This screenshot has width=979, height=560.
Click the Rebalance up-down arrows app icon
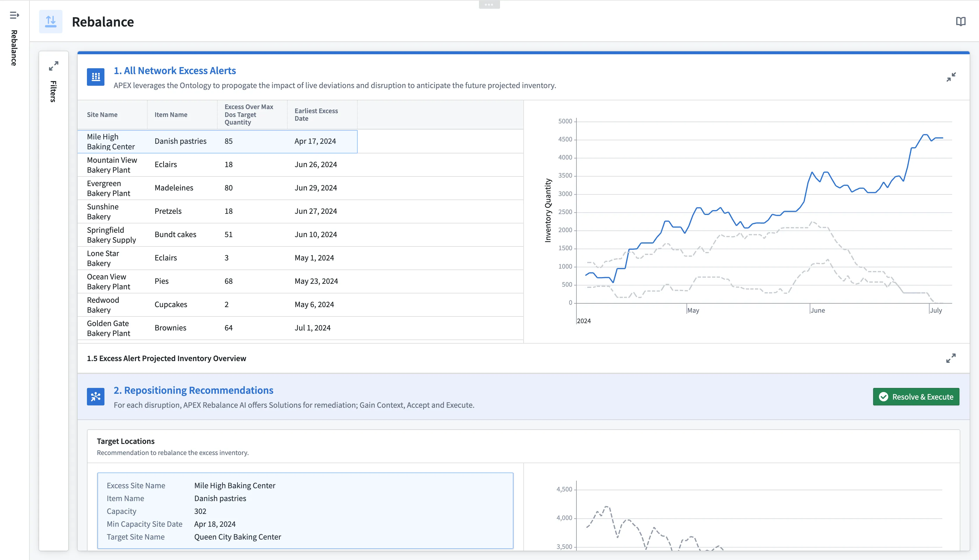[51, 22]
